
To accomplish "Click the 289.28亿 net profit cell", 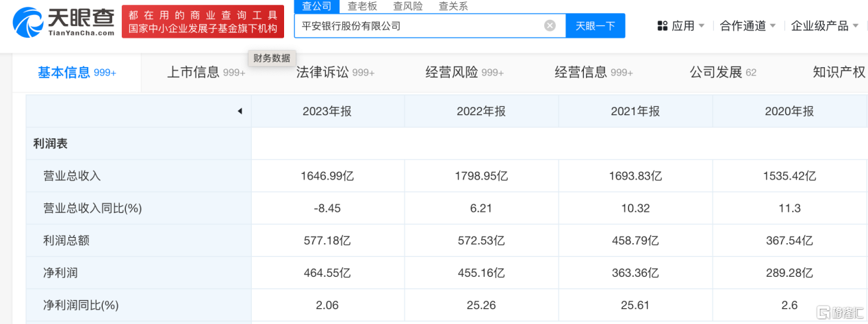I will (789, 273).
